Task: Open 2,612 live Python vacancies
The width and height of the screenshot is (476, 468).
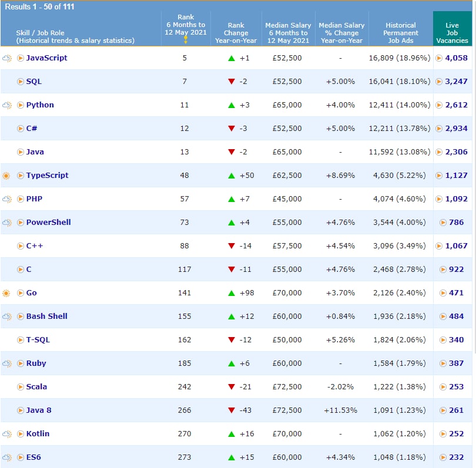Action: [x=456, y=105]
